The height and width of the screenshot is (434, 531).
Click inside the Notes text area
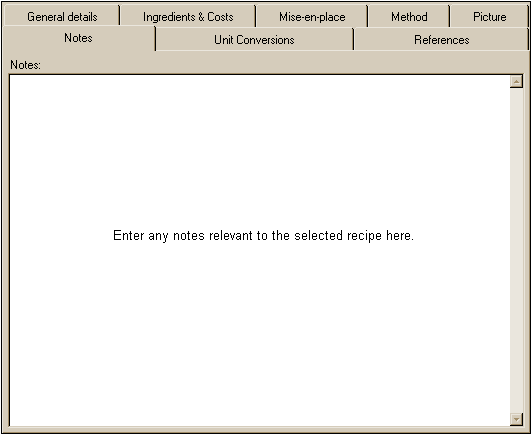pyautogui.click(x=259, y=251)
